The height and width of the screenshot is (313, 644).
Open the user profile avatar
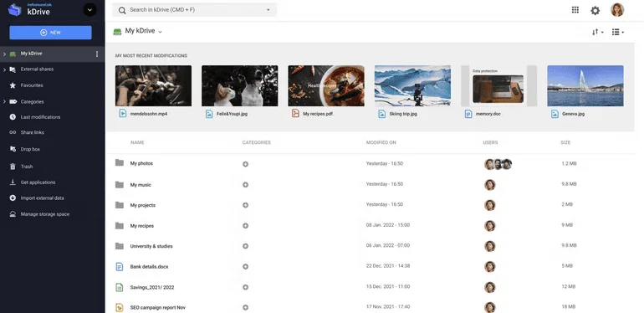coord(617,10)
